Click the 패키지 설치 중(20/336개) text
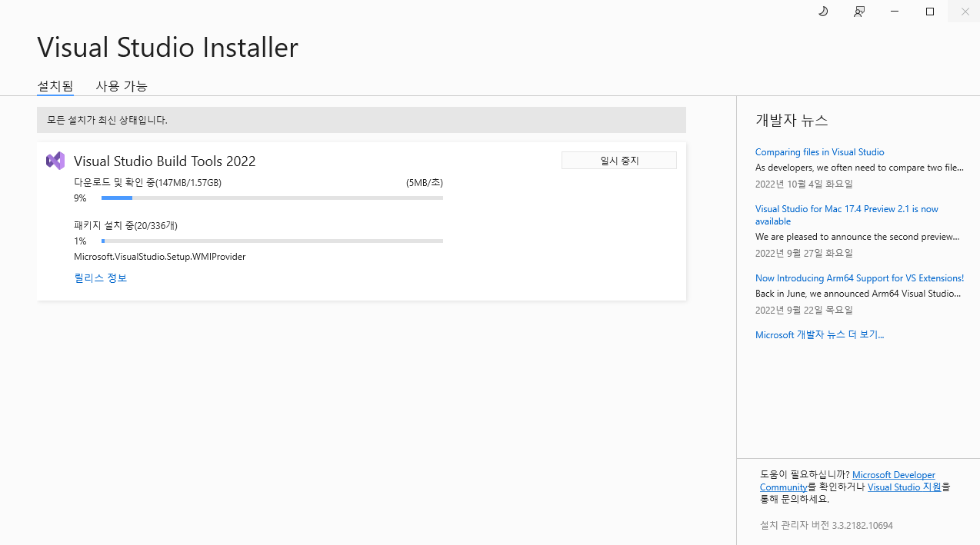 pos(126,226)
